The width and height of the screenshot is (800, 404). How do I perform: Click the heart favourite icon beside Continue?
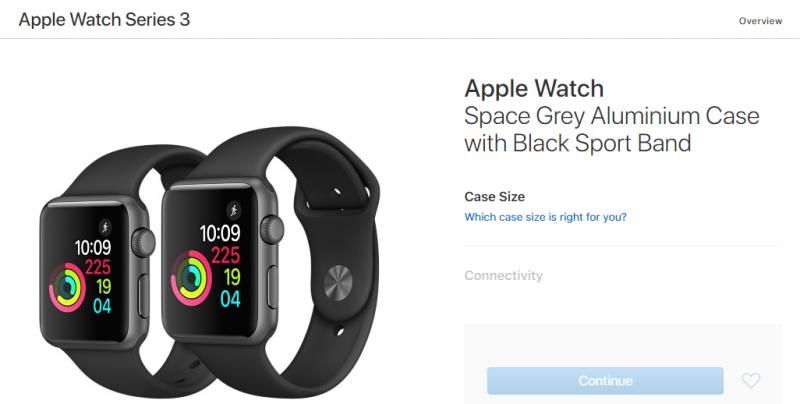point(751,381)
